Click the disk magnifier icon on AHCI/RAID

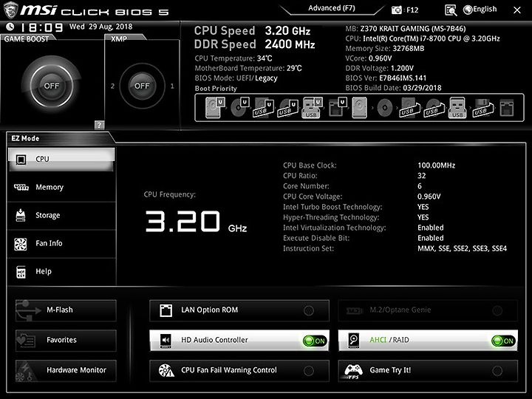click(353, 341)
